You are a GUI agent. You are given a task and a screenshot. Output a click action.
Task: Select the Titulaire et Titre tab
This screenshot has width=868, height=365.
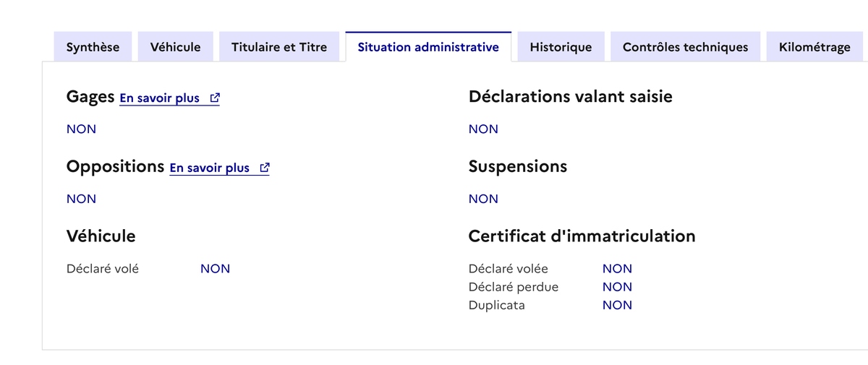pos(279,47)
